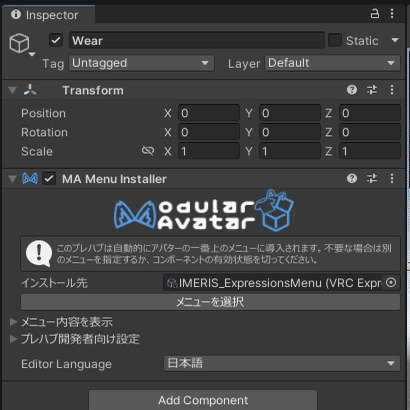
Task: Switch to the Inspector tab
Action: (49, 15)
